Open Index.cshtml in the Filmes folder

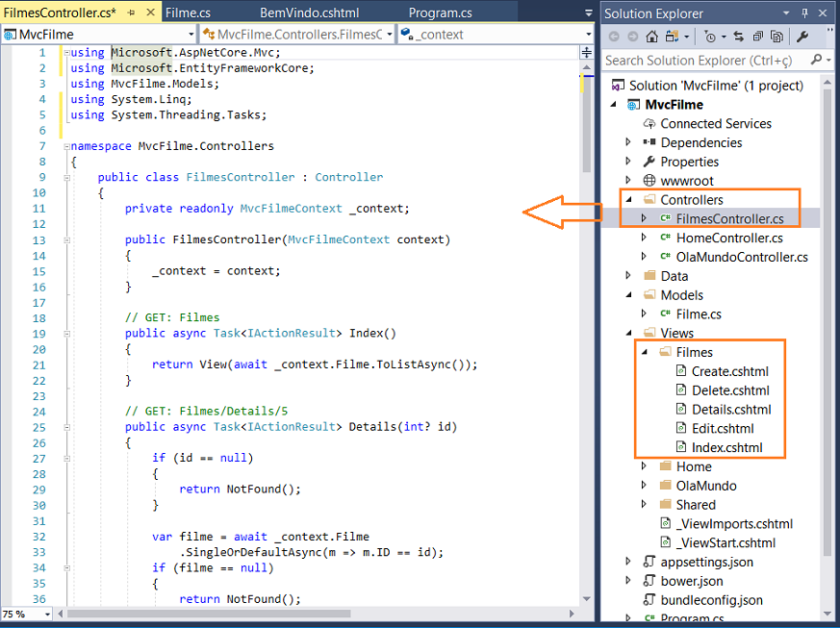coord(726,447)
